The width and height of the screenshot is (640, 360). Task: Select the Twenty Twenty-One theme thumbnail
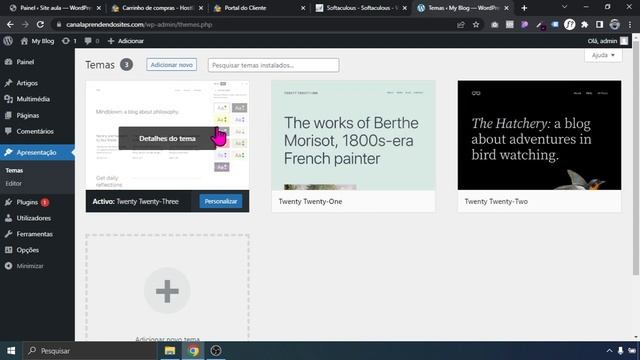coord(353,135)
